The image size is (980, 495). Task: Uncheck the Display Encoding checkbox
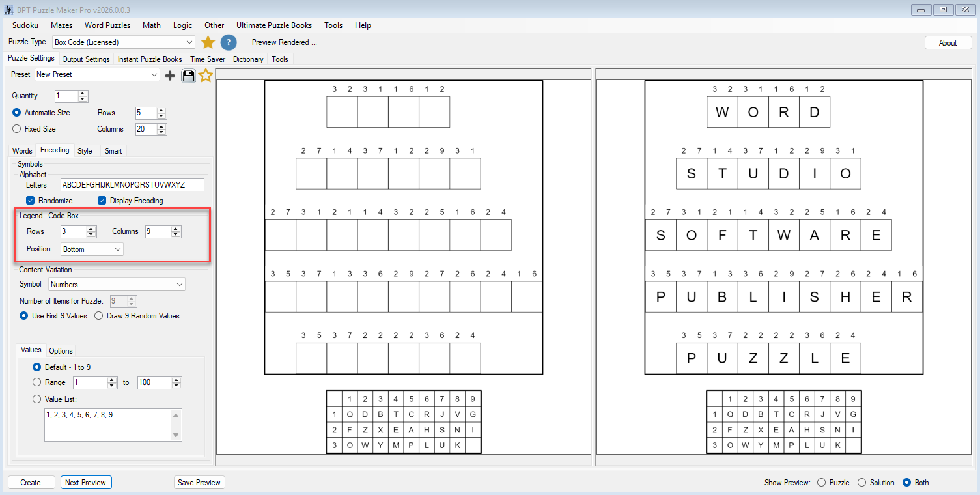(102, 201)
